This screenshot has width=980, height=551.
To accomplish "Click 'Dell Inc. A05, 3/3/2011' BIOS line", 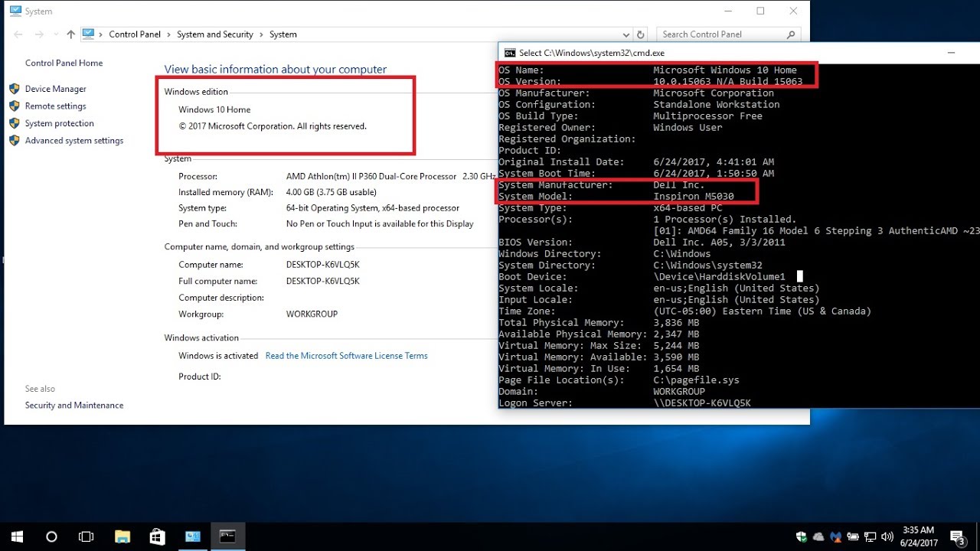I will coord(719,243).
